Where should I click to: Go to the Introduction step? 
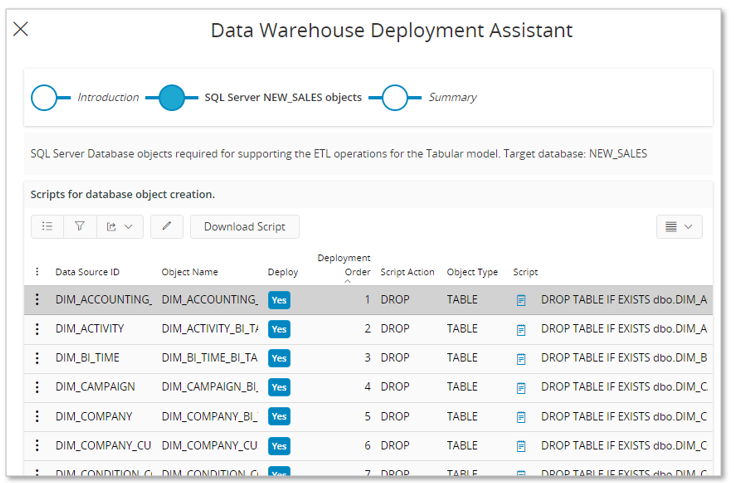44,97
